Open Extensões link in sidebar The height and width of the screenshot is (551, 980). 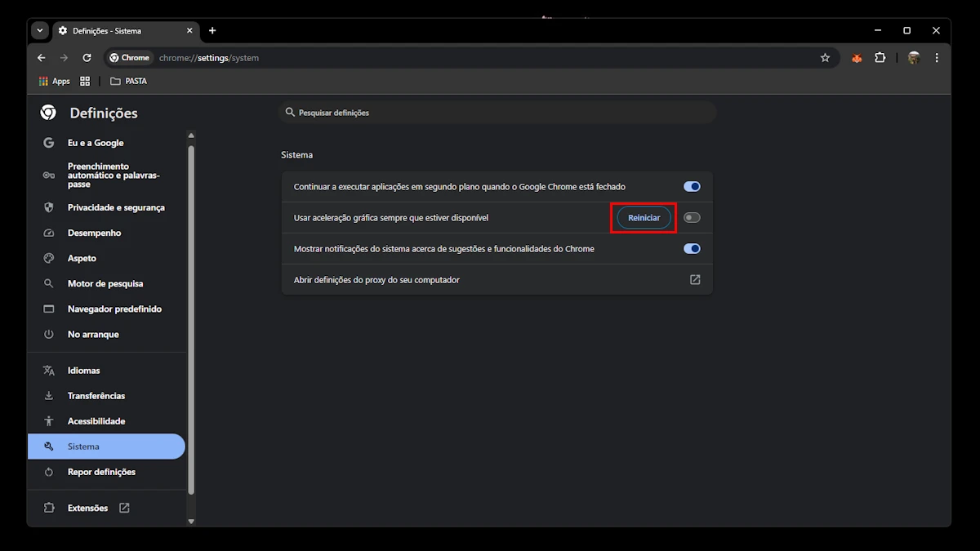tap(88, 508)
